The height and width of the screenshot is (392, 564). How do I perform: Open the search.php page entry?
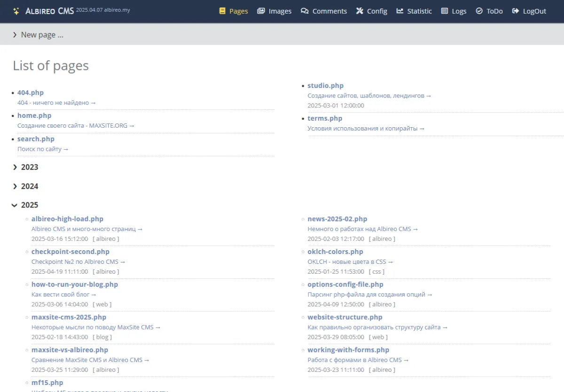coord(36,139)
